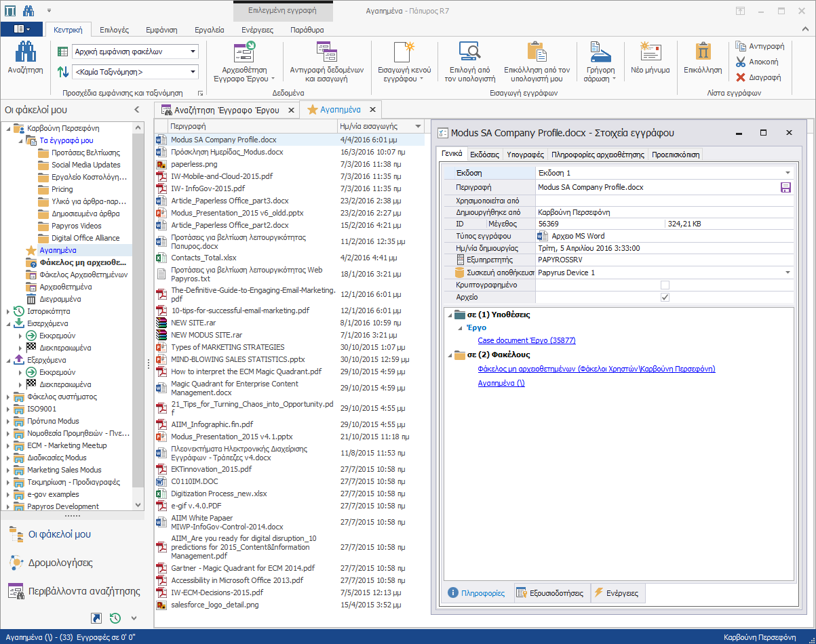Collapse Οι φάκελοί μου panel chevron
The image size is (816, 644).
click(x=137, y=109)
